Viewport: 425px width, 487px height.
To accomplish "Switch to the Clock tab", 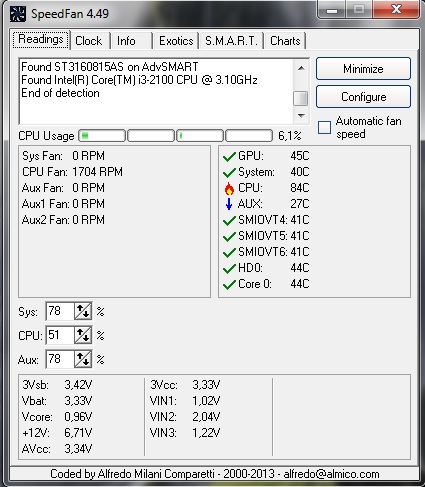I will [90, 41].
